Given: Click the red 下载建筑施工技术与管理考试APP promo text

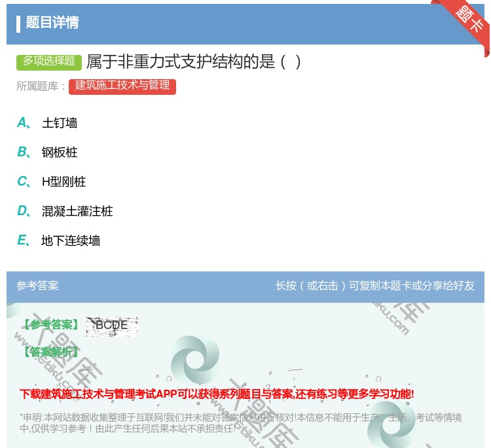Looking at the screenshot, I should (x=217, y=394).
